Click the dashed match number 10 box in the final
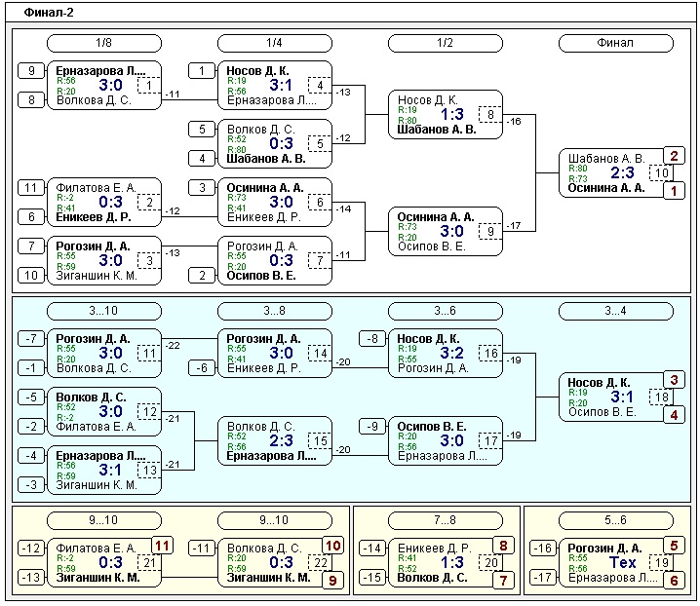This screenshot has width=700, height=606. point(661,173)
